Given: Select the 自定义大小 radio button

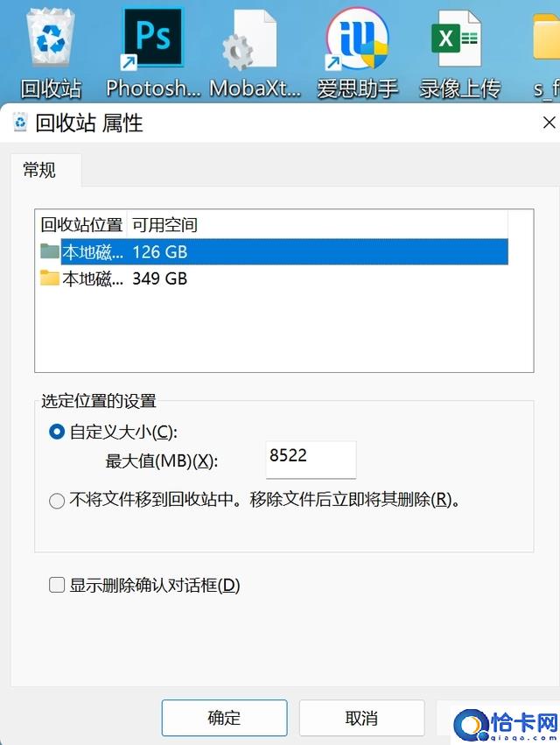Looking at the screenshot, I should coord(57,432).
